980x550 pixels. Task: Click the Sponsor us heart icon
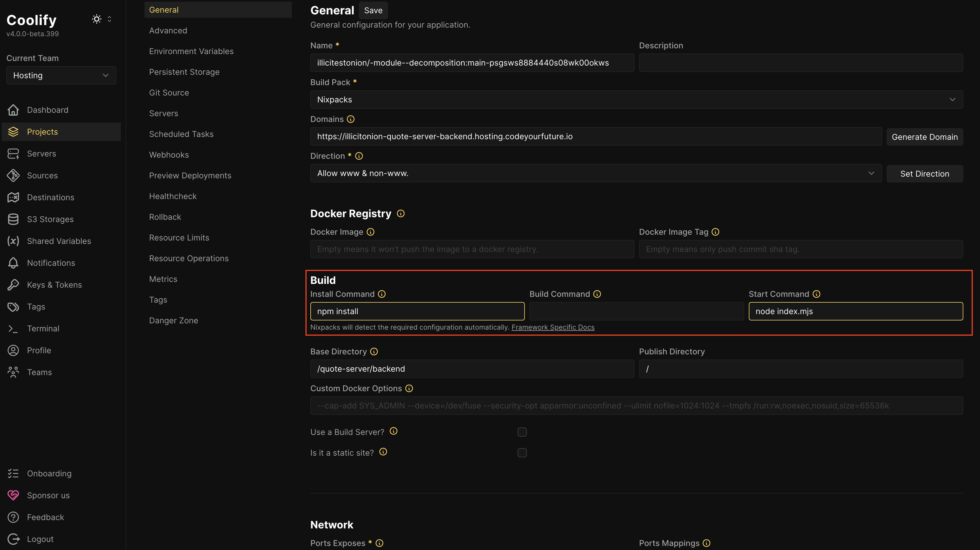pos(13,495)
